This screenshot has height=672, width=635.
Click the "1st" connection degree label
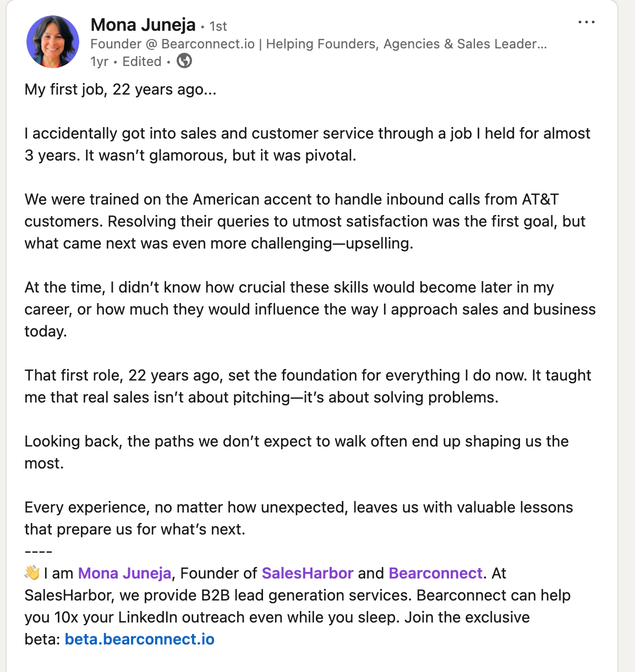coord(218,26)
